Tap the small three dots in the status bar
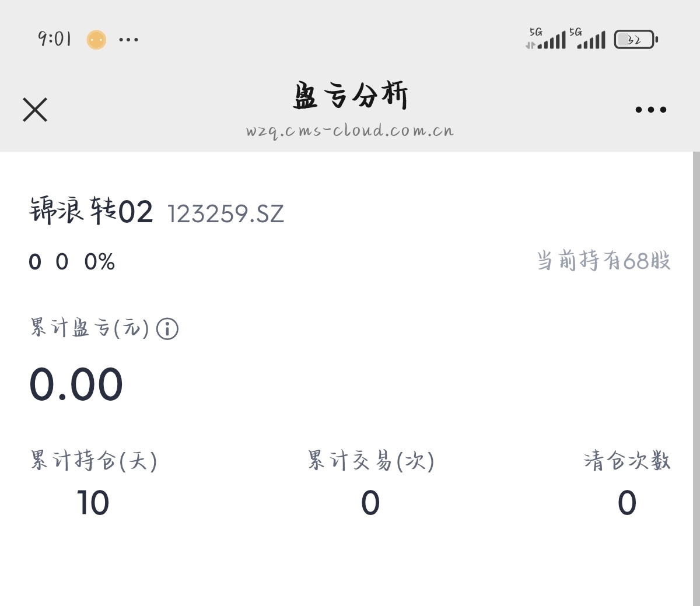The width and height of the screenshot is (700, 606). (x=128, y=40)
